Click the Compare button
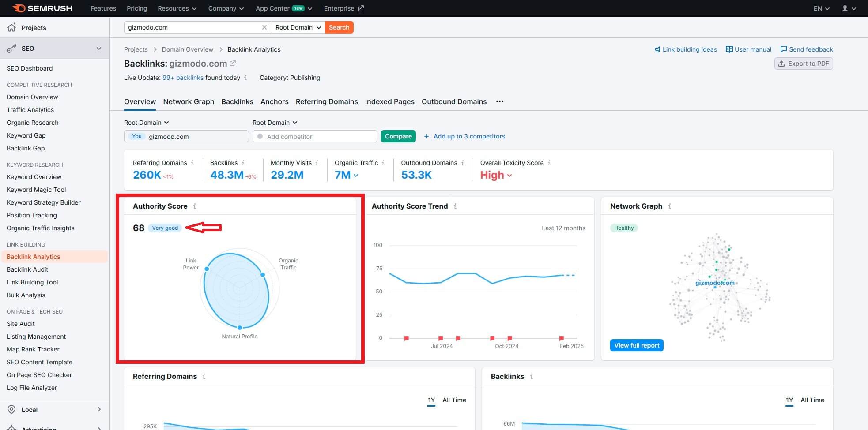The width and height of the screenshot is (868, 430). [x=398, y=136]
